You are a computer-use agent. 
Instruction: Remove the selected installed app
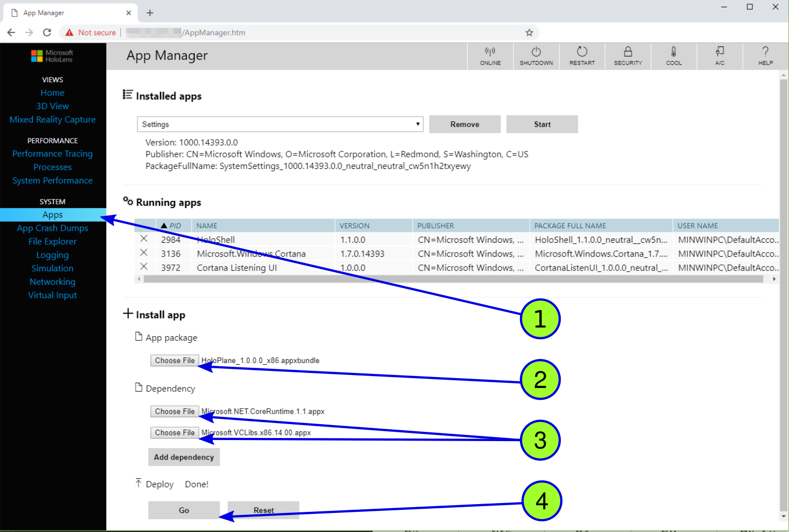click(465, 124)
